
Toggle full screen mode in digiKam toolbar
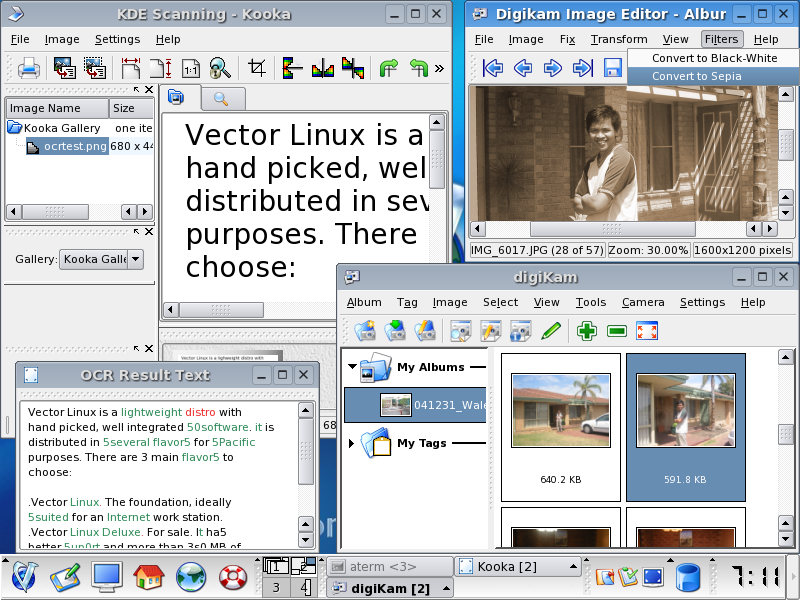tap(647, 331)
